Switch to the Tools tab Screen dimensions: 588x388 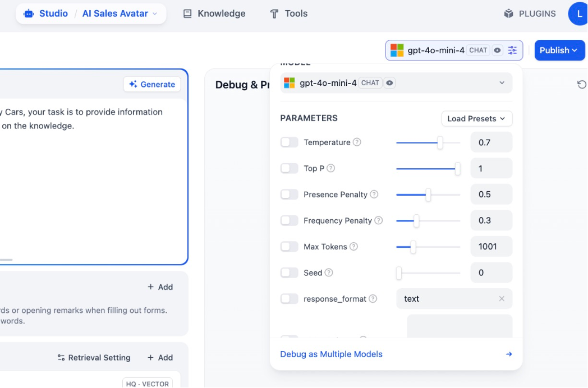(x=289, y=13)
